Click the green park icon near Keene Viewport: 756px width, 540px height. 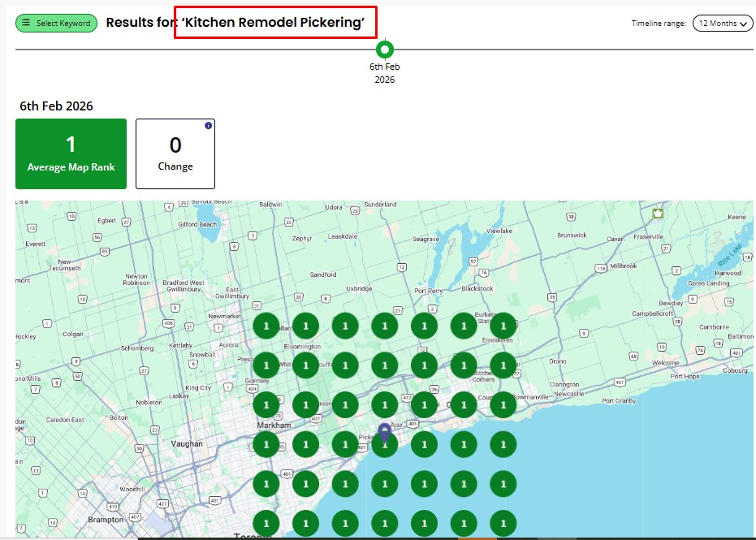click(x=658, y=213)
